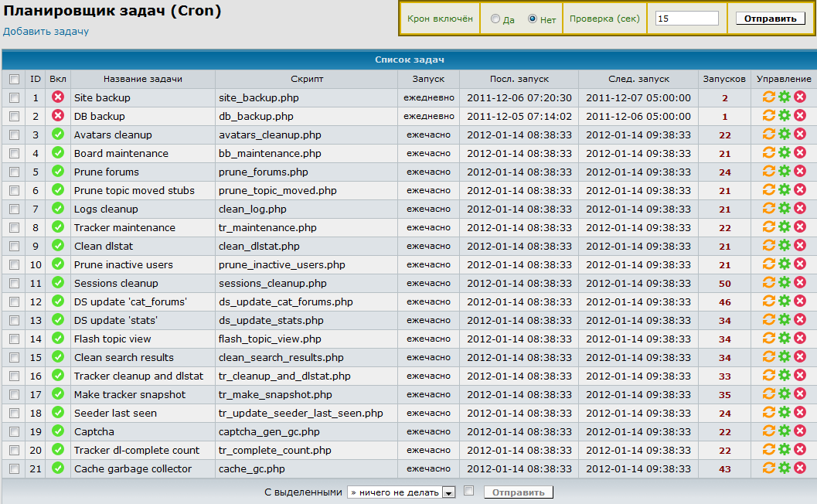Click the orange run icon for Prune forums
817x504 pixels.
point(768,171)
